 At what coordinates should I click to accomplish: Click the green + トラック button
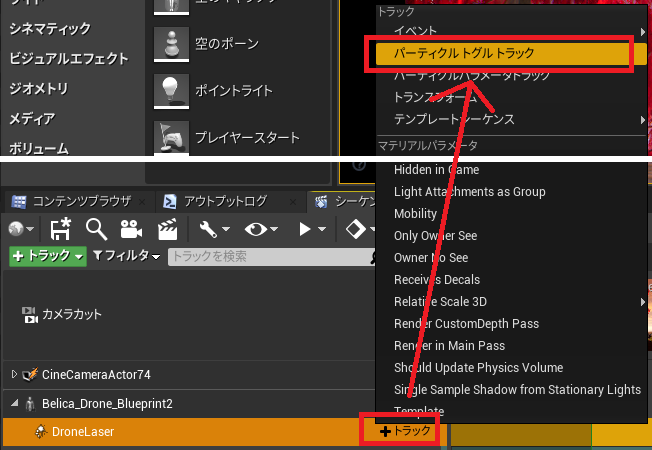pos(48,256)
